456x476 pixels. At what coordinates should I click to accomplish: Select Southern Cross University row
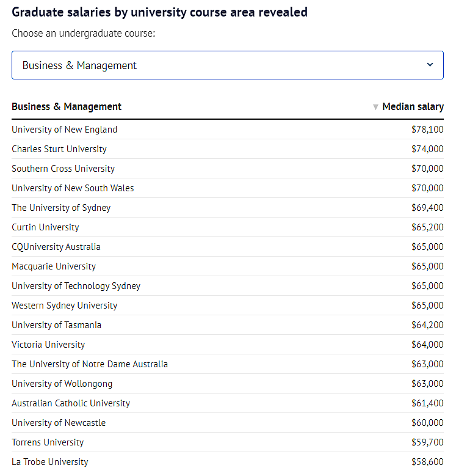tap(228, 169)
